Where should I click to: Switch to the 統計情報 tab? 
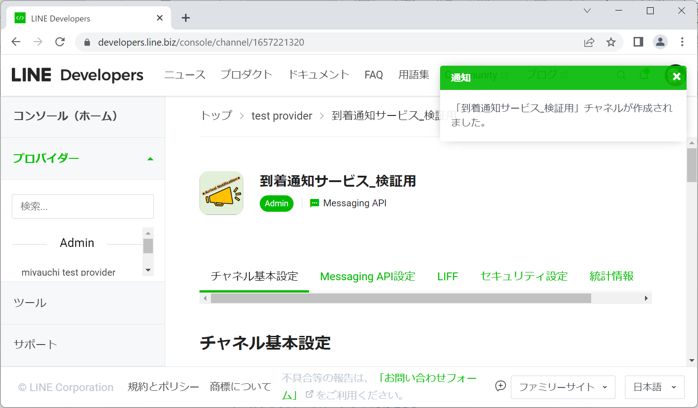coord(611,276)
